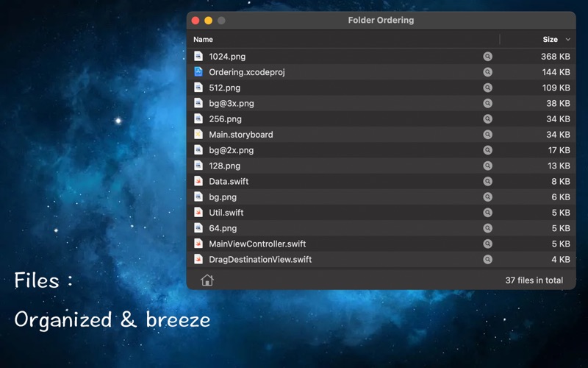Click the file icon of Ordering.xcodeproj
588x368 pixels.
click(x=198, y=72)
